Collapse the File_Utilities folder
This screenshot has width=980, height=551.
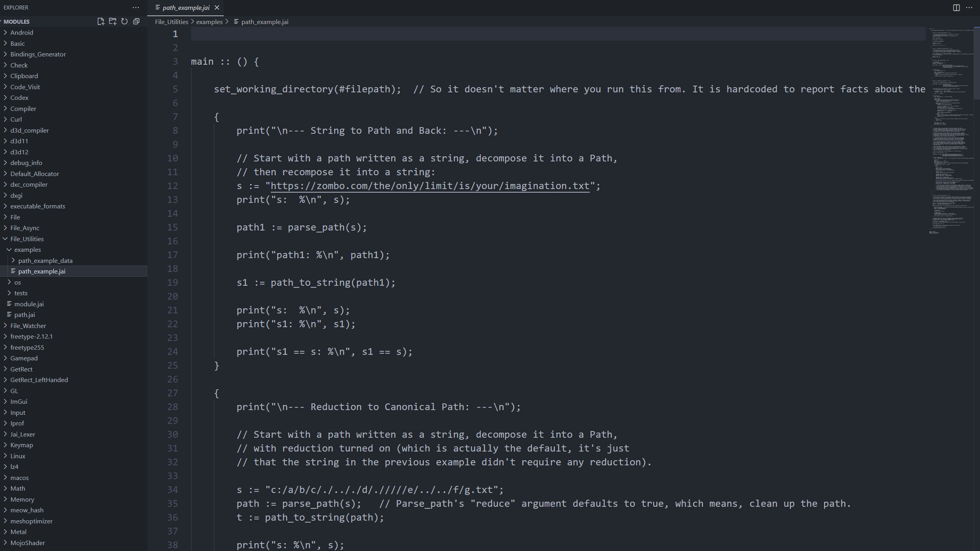[x=27, y=239]
